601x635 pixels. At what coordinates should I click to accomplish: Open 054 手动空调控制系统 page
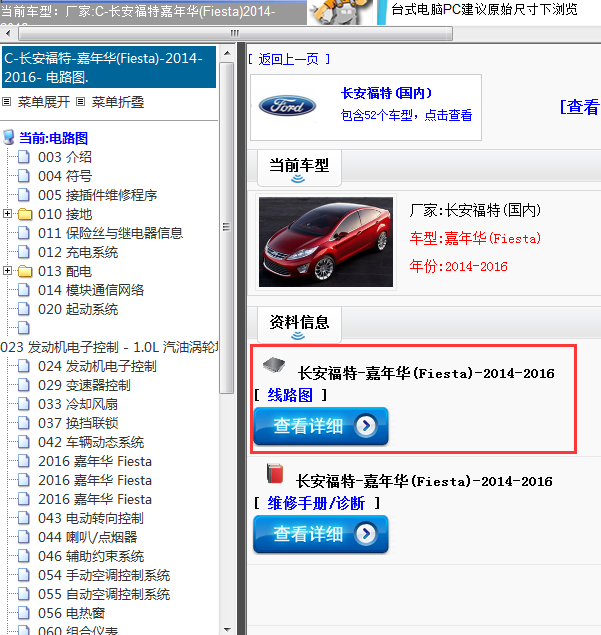[104, 575]
